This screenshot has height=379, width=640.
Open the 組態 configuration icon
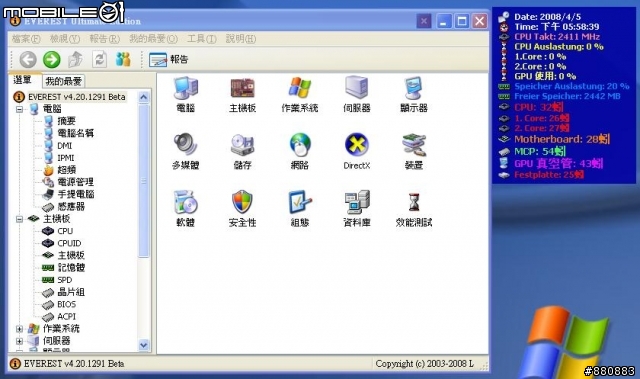(300, 208)
